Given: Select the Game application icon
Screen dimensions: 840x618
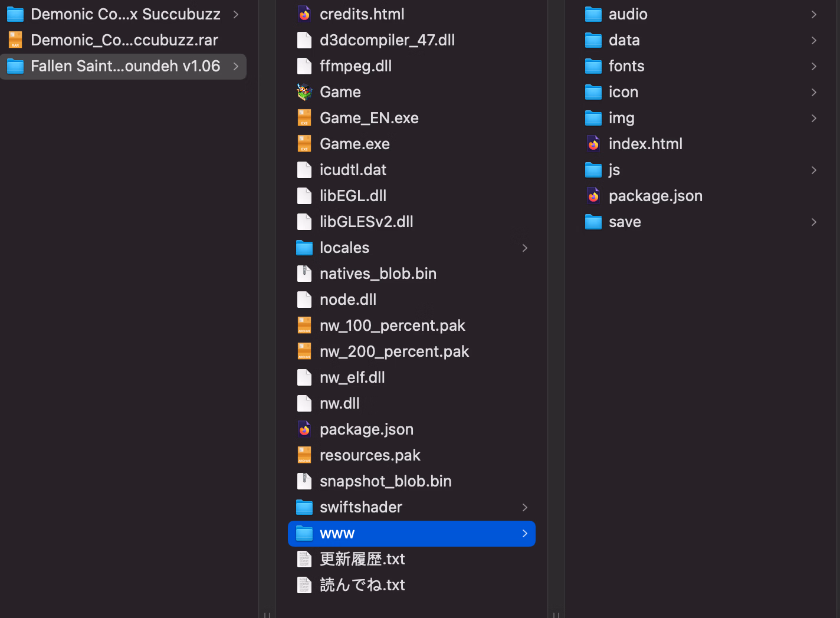Looking at the screenshot, I should point(304,92).
